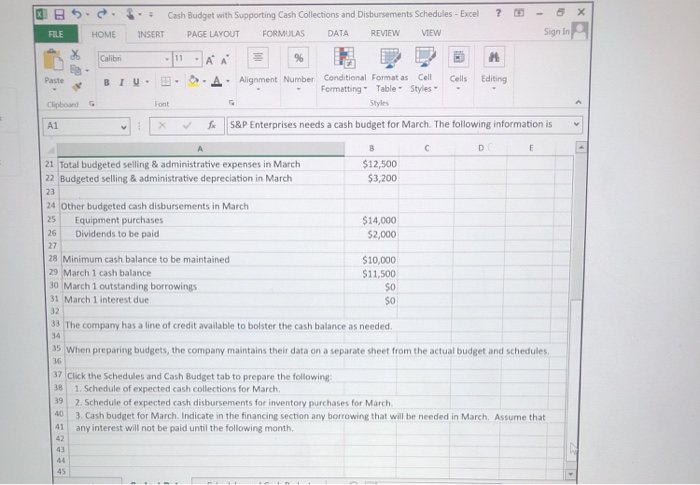
Task: Select cell with value $12,500
Action: [371, 164]
